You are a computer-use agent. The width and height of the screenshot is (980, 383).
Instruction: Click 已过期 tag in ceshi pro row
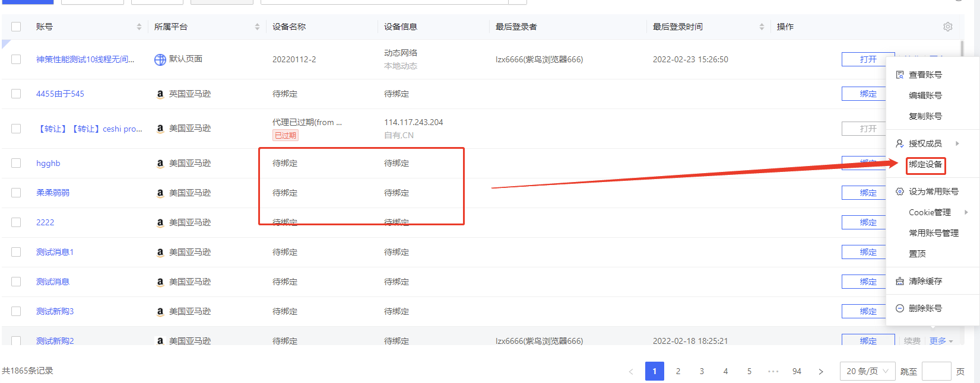click(286, 135)
